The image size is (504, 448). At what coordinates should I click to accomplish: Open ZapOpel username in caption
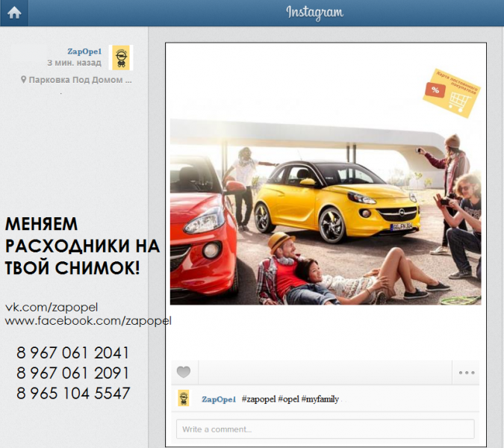point(219,399)
